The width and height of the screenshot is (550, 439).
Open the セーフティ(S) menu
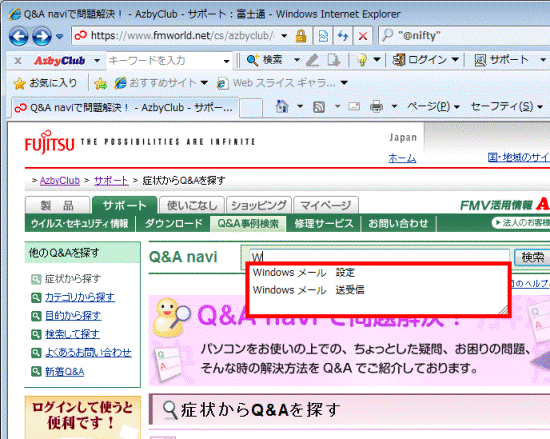pyautogui.click(x=507, y=106)
